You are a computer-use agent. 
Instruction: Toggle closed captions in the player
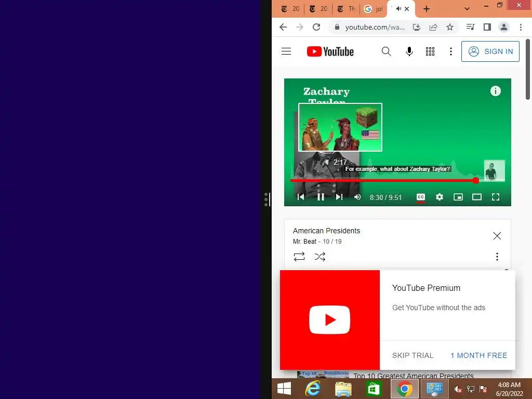click(x=420, y=197)
